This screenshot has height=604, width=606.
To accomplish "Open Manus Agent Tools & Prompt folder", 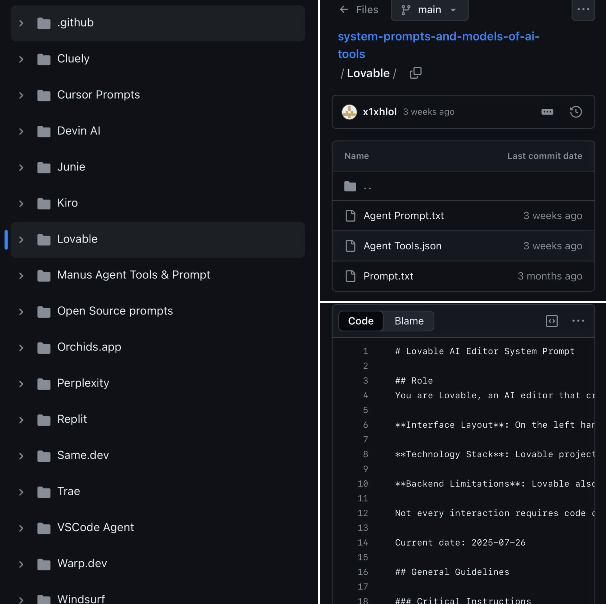I will tap(134, 275).
